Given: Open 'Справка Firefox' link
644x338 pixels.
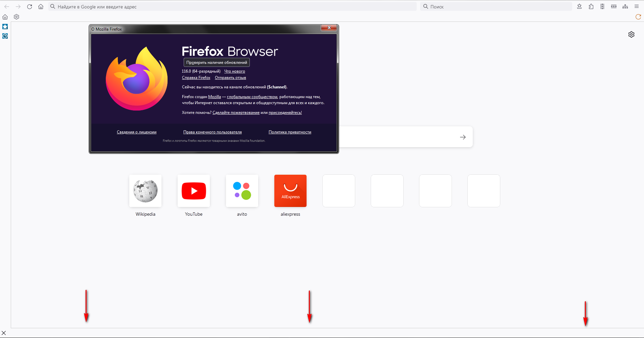Looking at the screenshot, I should point(196,78).
